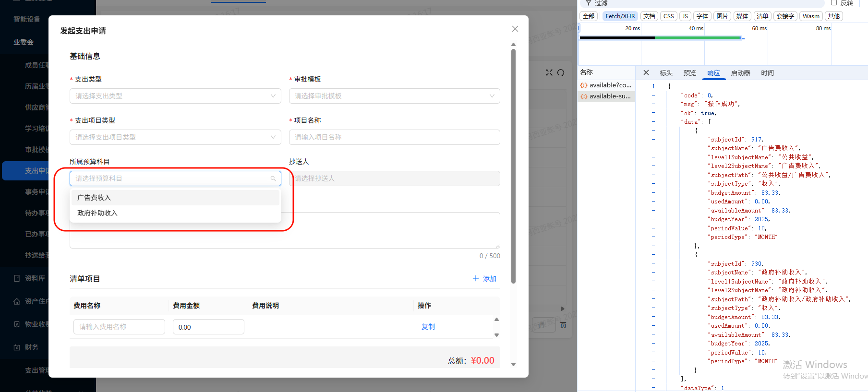
Task: Open 财务 in the sidebar
Action: point(32,347)
